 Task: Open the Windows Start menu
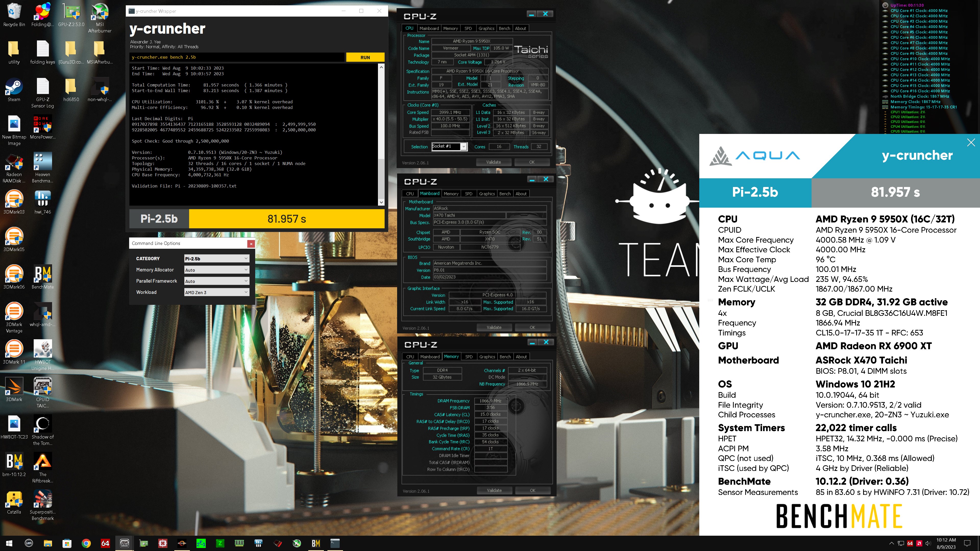click(x=9, y=543)
